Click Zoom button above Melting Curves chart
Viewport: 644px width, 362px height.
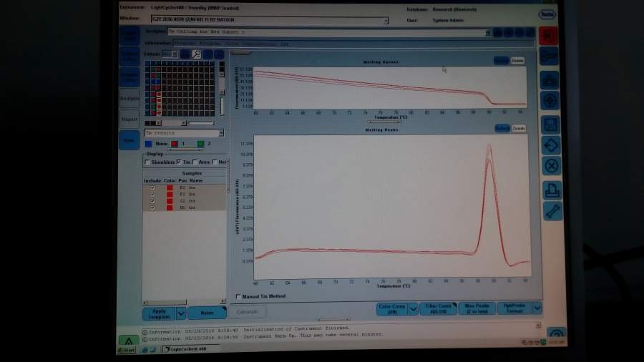click(x=517, y=60)
